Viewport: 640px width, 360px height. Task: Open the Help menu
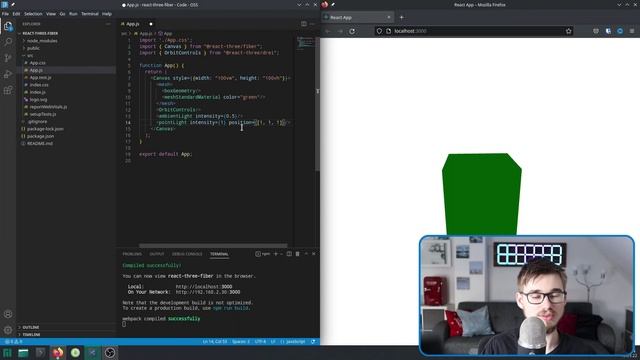click(107, 14)
